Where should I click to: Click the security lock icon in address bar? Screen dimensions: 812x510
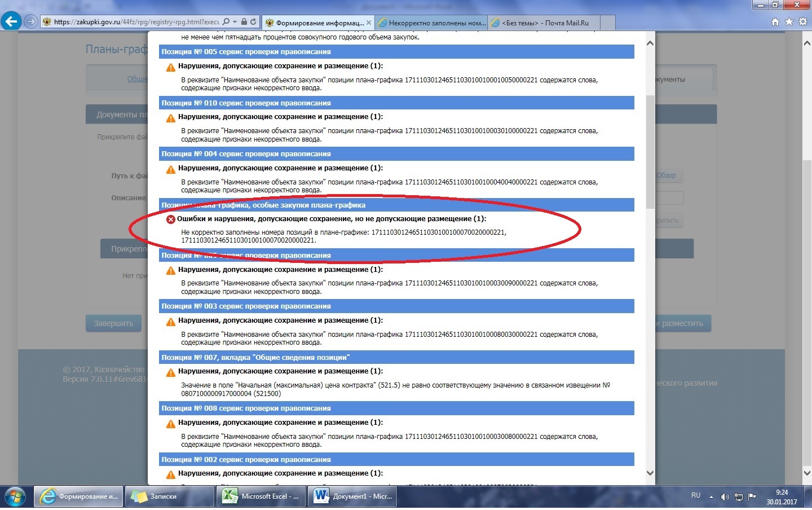tap(244, 22)
